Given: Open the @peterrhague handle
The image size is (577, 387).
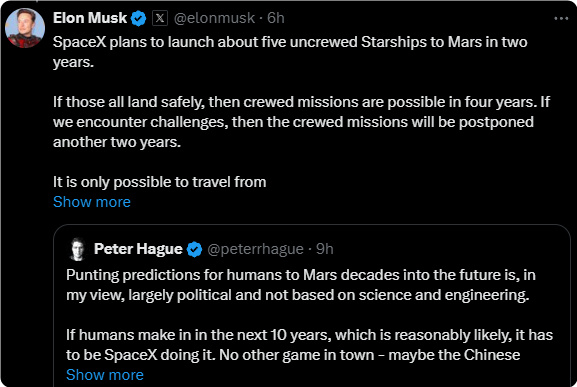Looking at the screenshot, I should (x=255, y=249).
